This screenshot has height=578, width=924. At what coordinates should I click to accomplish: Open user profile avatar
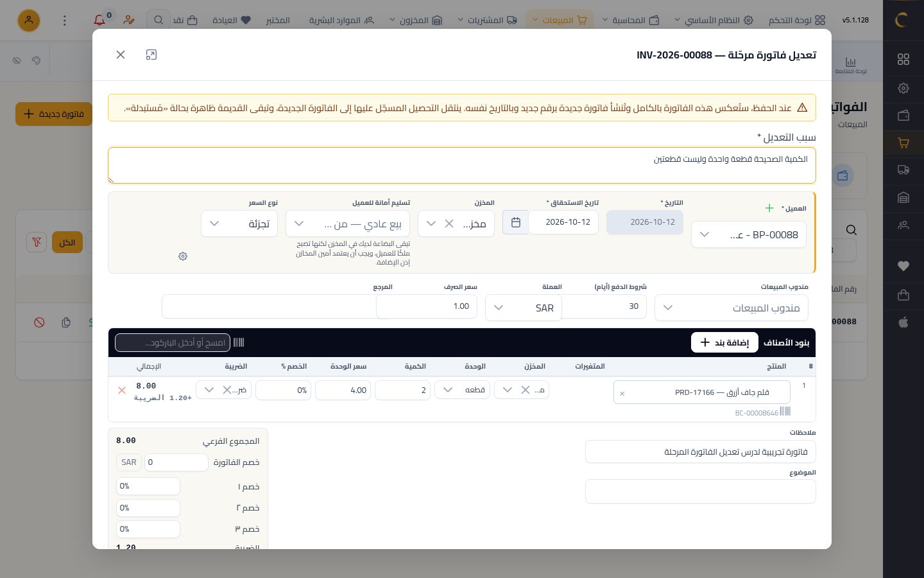coord(29,20)
